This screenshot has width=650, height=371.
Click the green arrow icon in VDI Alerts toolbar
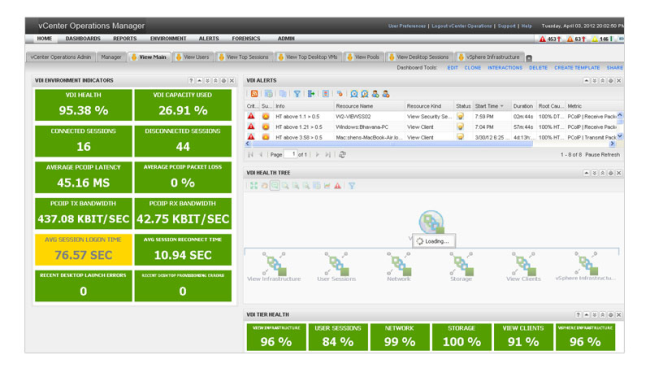point(311,94)
